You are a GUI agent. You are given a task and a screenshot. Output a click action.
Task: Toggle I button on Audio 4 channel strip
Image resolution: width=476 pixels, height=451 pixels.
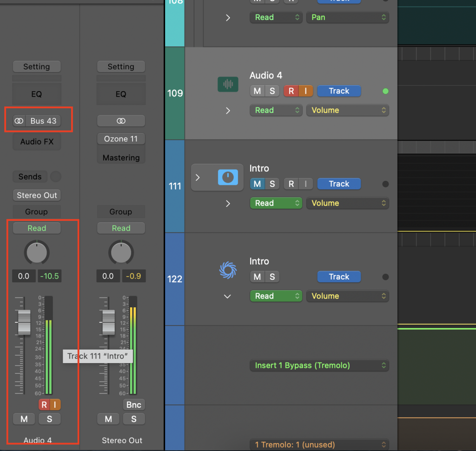coord(55,405)
